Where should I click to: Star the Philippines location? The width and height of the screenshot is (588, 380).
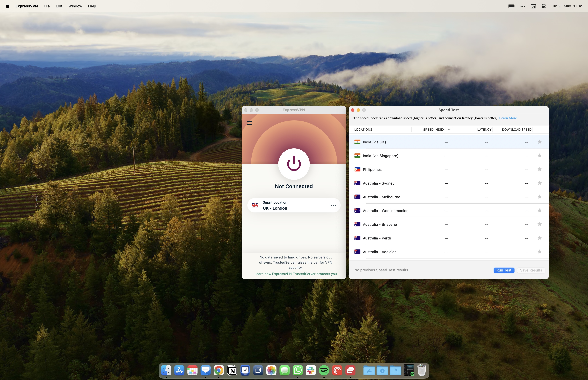[540, 169]
